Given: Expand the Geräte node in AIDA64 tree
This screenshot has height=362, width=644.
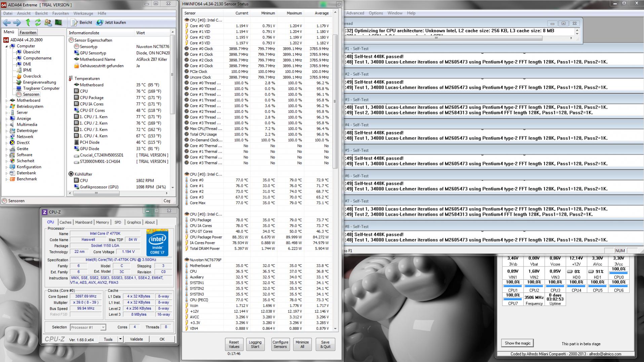Looking at the screenshot, I should tap(7, 149).
